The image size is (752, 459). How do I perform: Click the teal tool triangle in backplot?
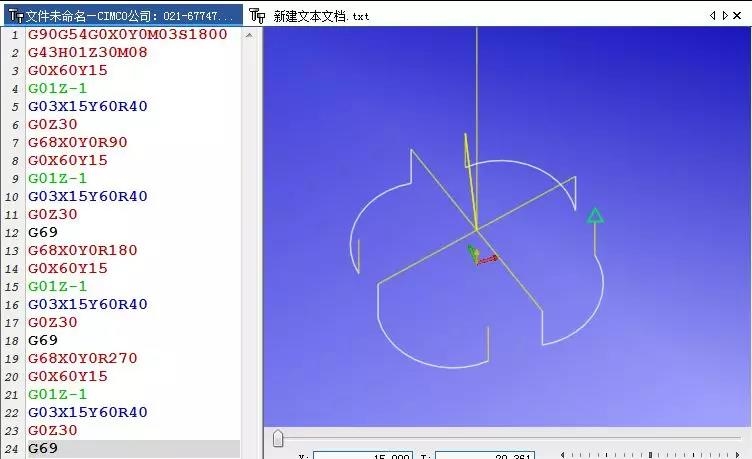(595, 216)
